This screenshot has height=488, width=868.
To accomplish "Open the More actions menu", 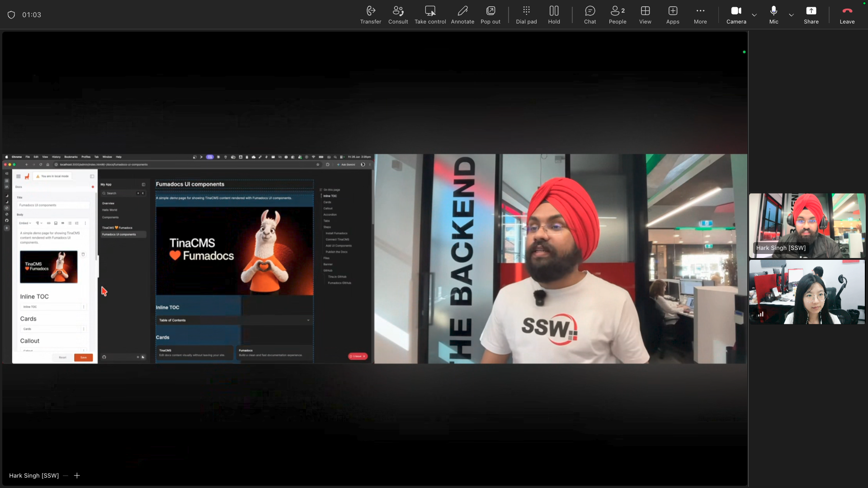I will (700, 15).
